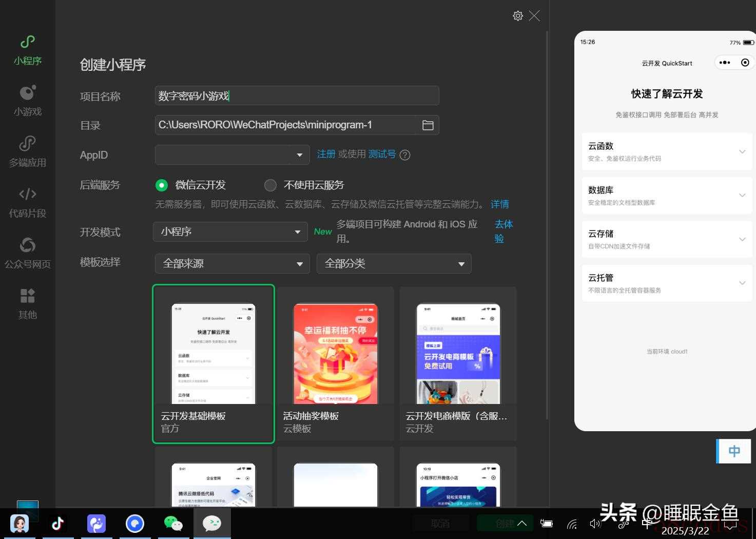Select the 活动抽奖模板 template
The height and width of the screenshot is (539, 756).
tap(336, 364)
